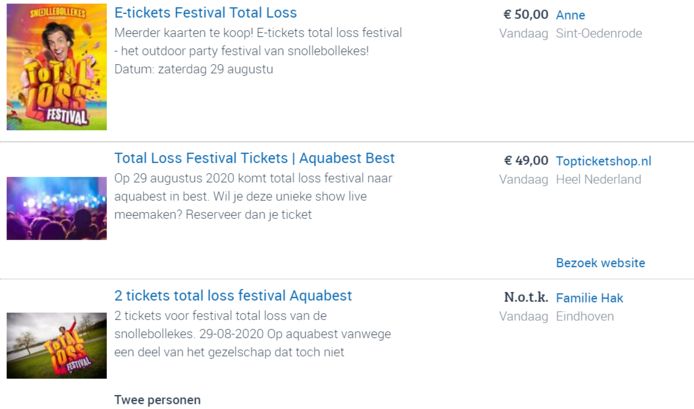This screenshot has height=409, width=694.
Task: Click the "Twee personen" label
Action: coord(157,400)
